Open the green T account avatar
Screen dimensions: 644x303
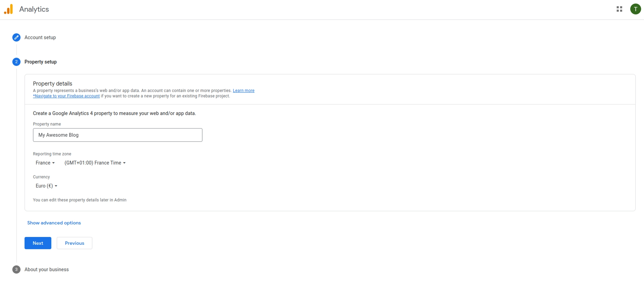tap(635, 9)
